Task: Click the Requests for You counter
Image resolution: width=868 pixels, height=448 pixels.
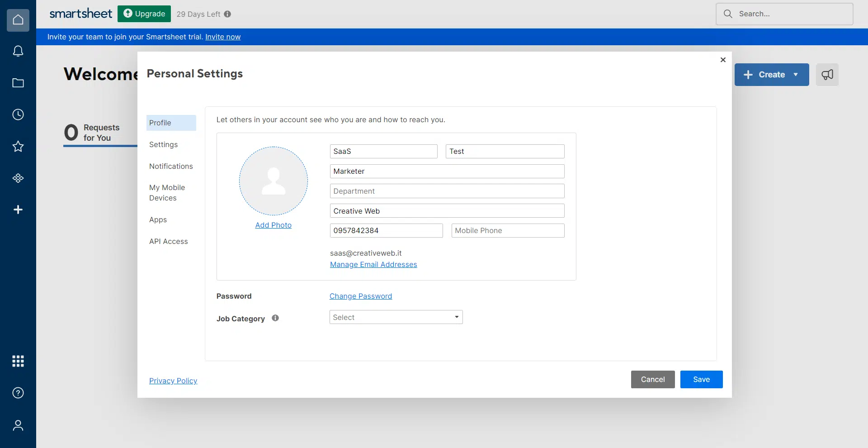Action: click(100, 133)
